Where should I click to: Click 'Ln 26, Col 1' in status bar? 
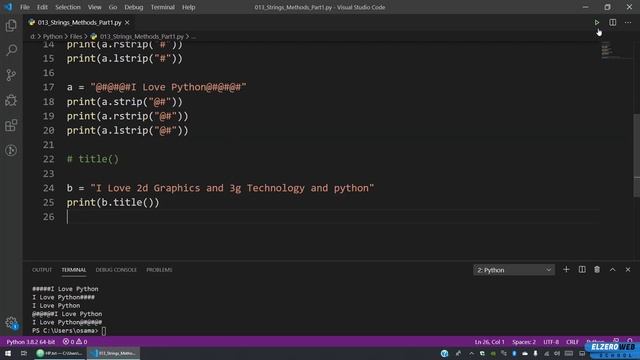[489, 342]
